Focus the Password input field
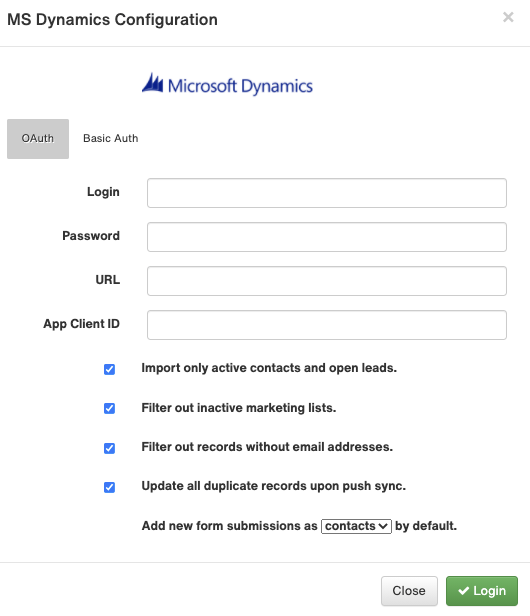 tap(326, 237)
